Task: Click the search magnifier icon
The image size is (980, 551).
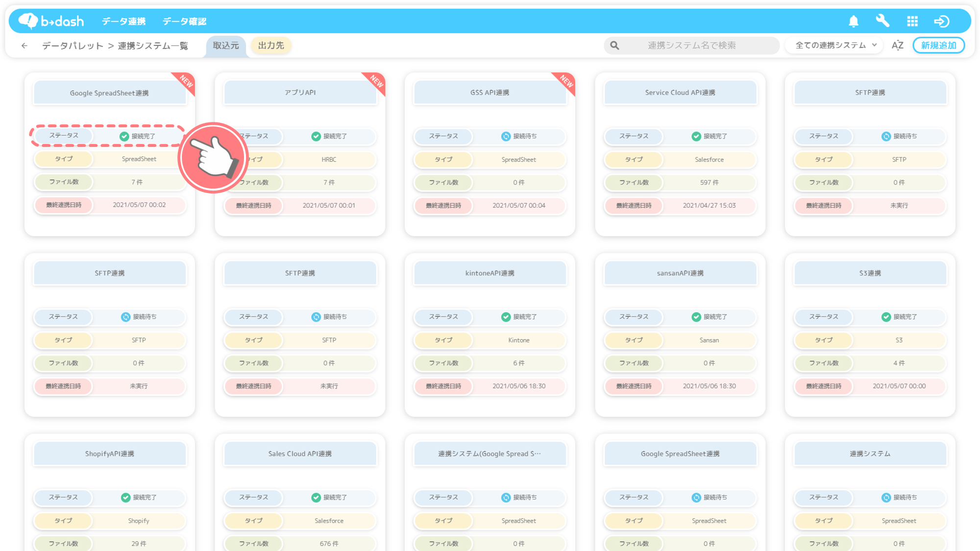Action: (614, 46)
